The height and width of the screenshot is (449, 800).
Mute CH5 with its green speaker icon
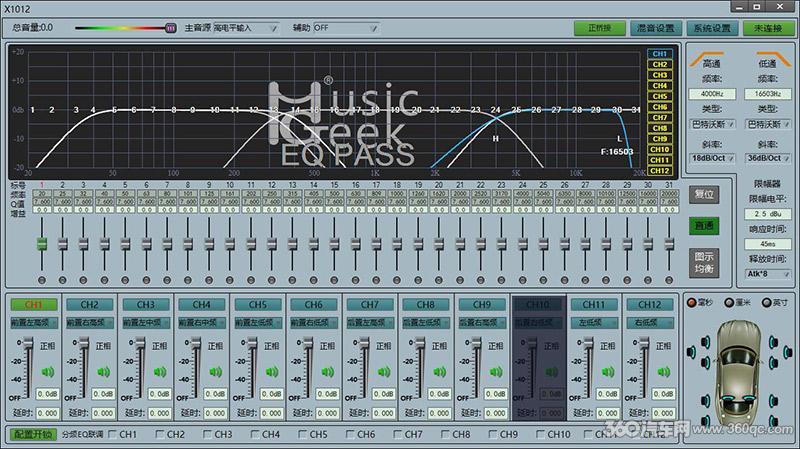pyautogui.click(x=272, y=372)
